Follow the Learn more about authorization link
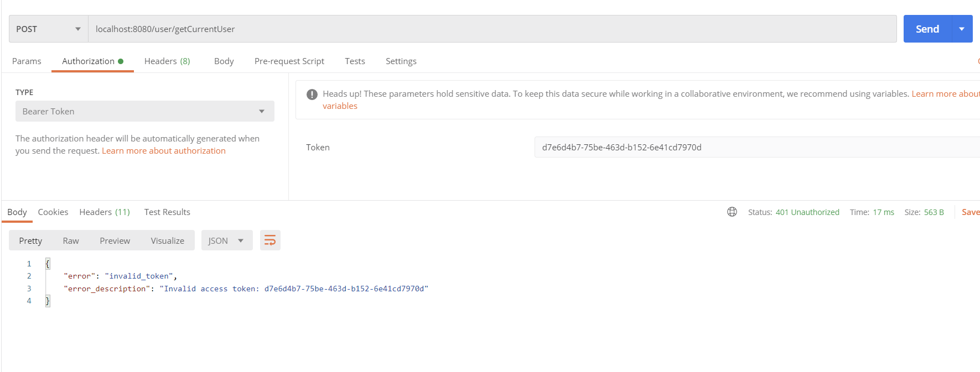 pos(163,150)
